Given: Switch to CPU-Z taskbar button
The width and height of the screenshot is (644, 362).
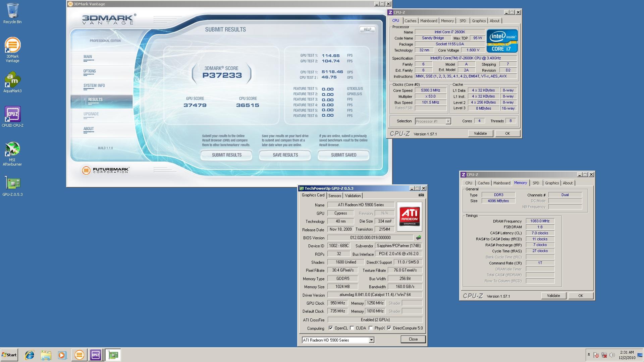Looking at the screenshot, I should pos(95,355).
